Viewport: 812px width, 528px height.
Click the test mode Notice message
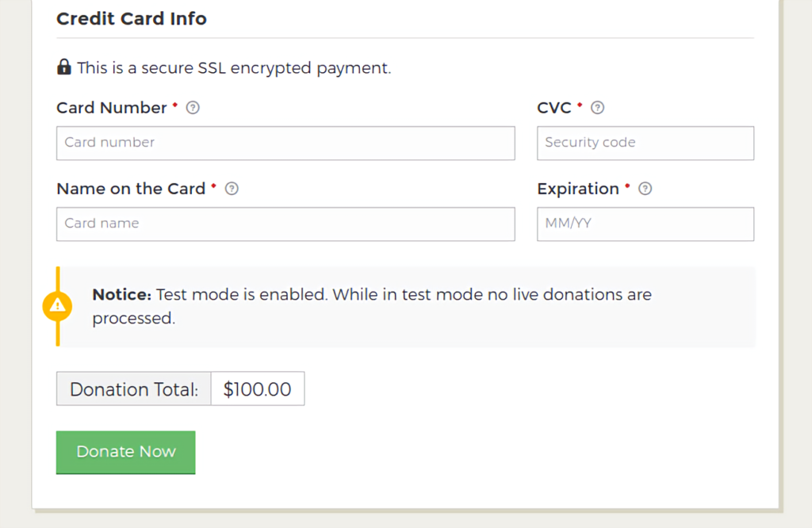(x=372, y=307)
